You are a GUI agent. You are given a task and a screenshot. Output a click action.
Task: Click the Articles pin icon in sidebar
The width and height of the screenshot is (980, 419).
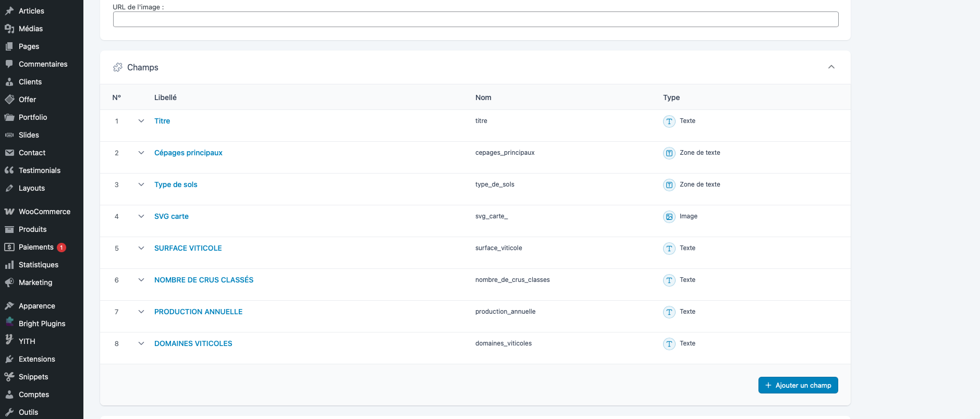point(9,11)
